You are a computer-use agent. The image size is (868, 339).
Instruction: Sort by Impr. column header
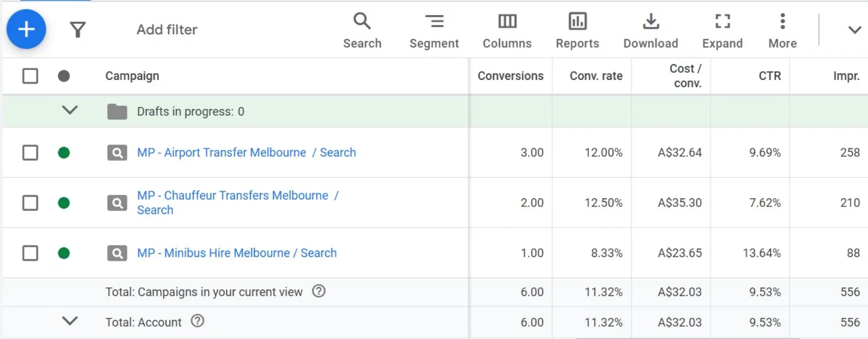click(846, 76)
